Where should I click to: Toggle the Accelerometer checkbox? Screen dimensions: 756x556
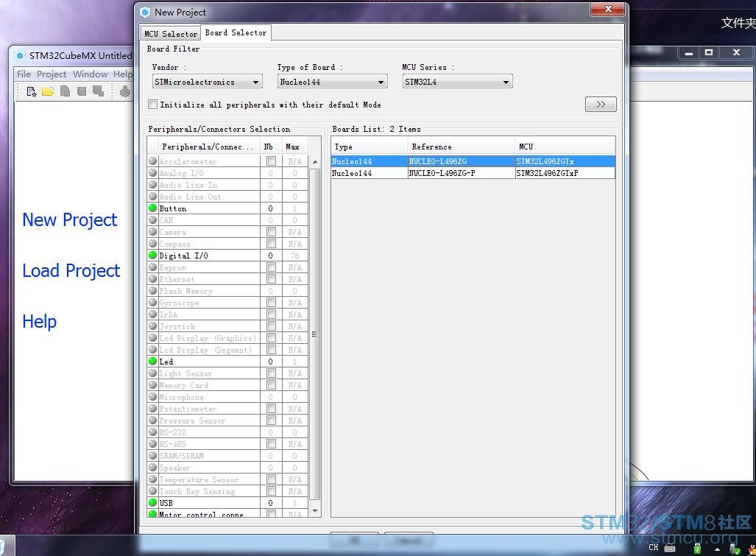pyautogui.click(x=271, y=161)
